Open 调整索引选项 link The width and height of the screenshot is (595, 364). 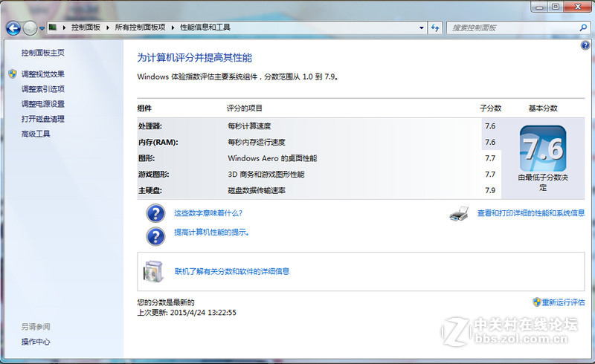(43, 89)
